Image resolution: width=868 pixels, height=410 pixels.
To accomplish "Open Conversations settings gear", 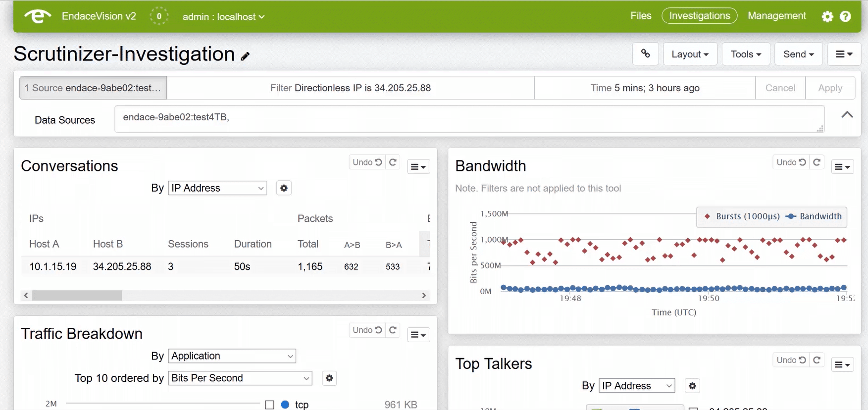I will click(x=284, y=188).
